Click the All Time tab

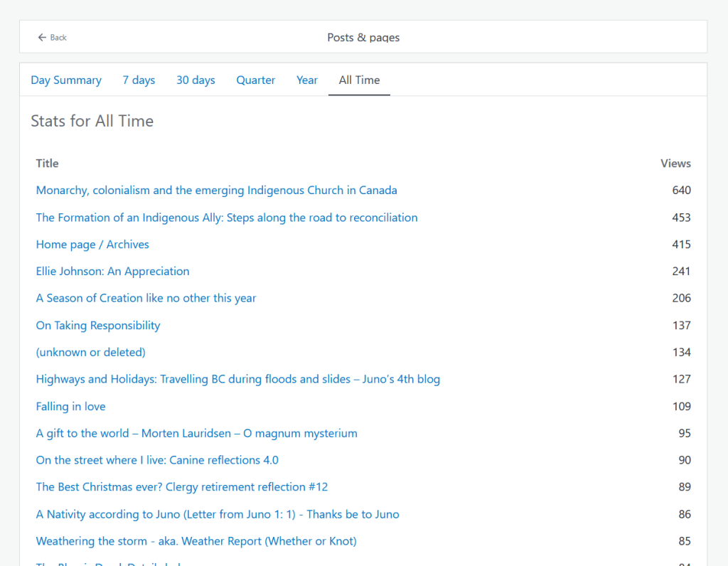click(x=359, y=80)
